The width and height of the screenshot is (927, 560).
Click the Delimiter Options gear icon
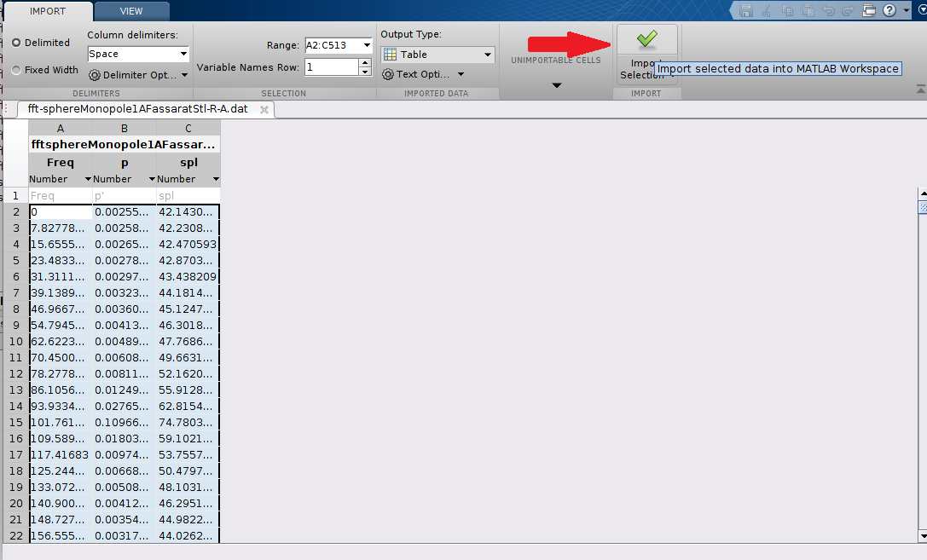coord(95,75)
